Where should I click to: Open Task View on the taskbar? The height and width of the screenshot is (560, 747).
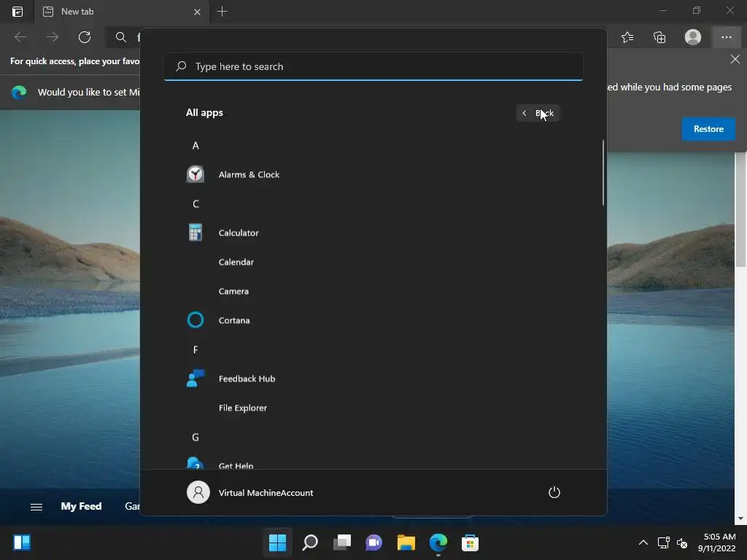click(x=341, y=542)
